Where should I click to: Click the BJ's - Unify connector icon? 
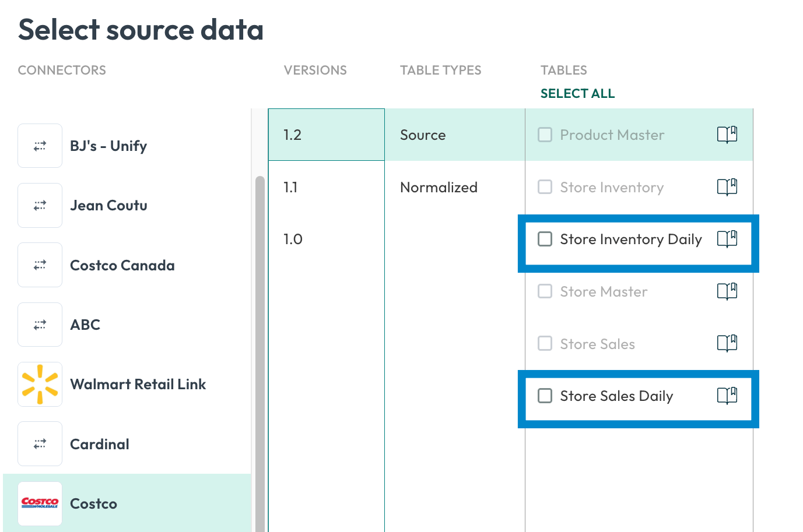click(x=40, y=146)
